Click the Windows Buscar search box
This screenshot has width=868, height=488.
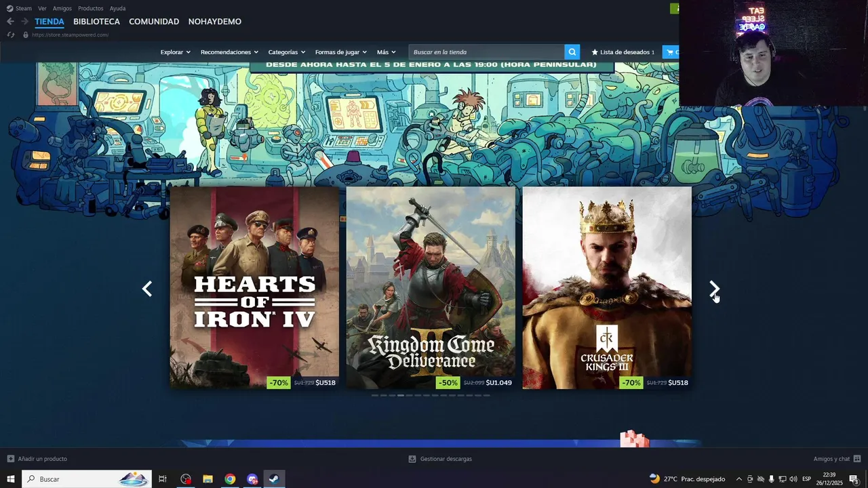tap(87, 479)
